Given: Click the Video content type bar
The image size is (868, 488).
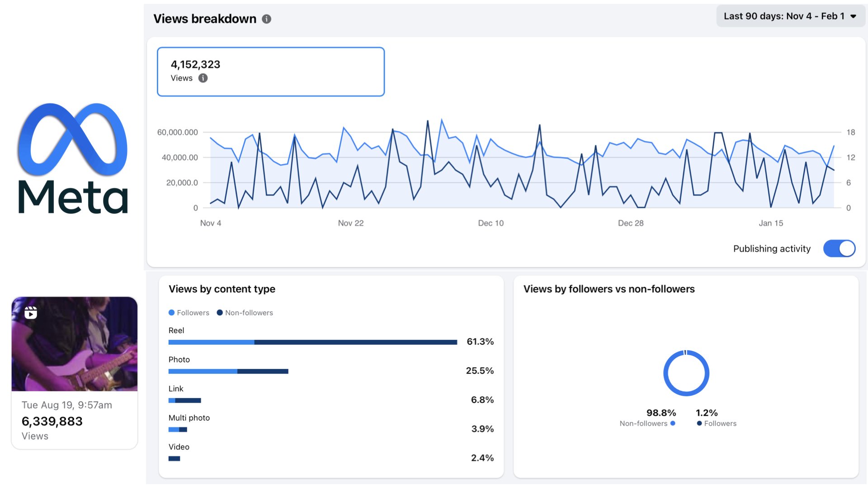Looking at the screenshot, I should (x=174, y=459).
